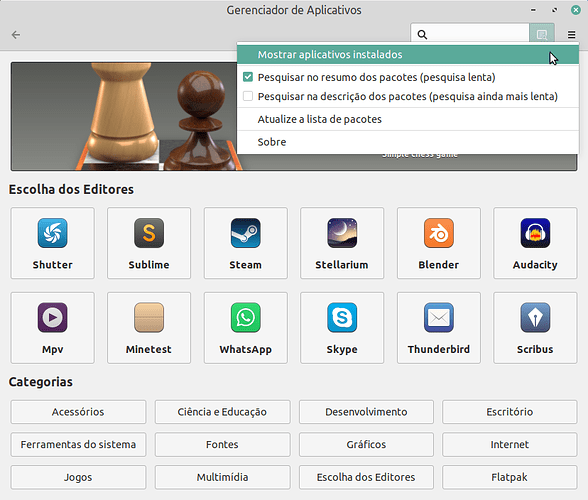Click the featured chess game banner
This screenshot has width=588, height=500.
click(124, 117)
